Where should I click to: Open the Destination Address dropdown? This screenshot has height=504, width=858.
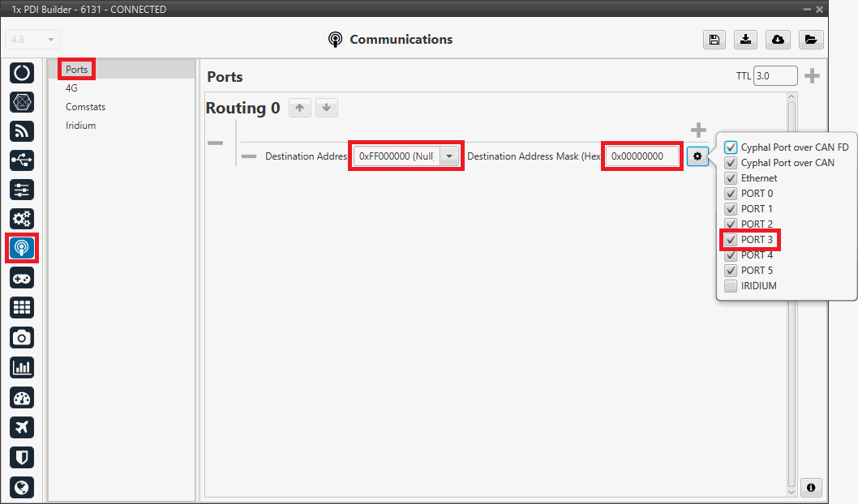pyautogui.click(x=450, y=156)
